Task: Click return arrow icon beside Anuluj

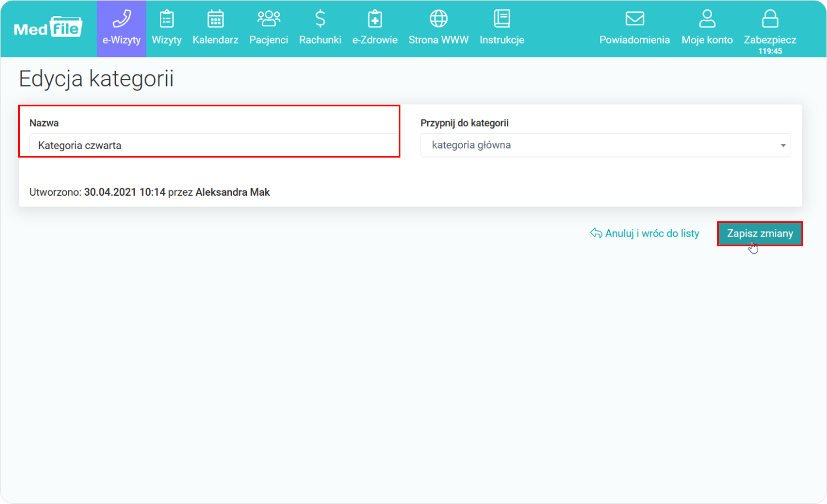Action: coord(596,233)
